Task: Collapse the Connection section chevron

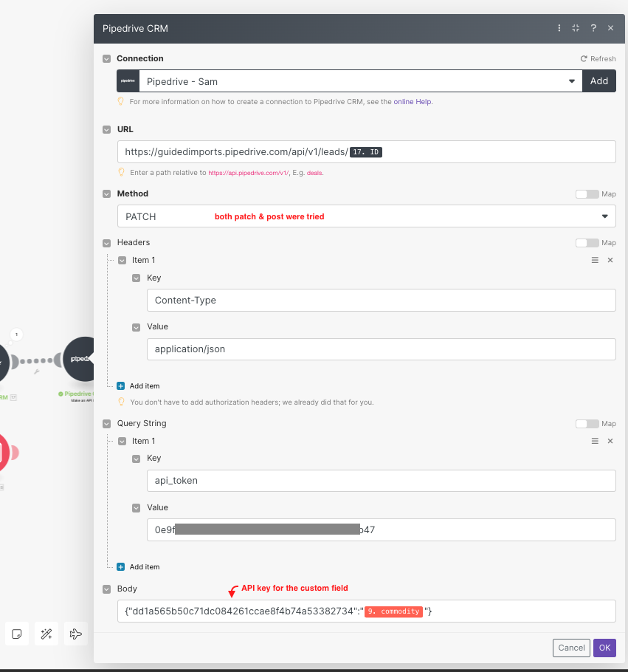Action: click(x=108, y=58)
